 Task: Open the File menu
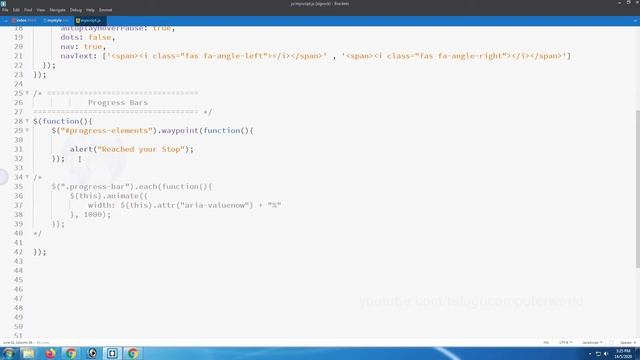(5, 10)
